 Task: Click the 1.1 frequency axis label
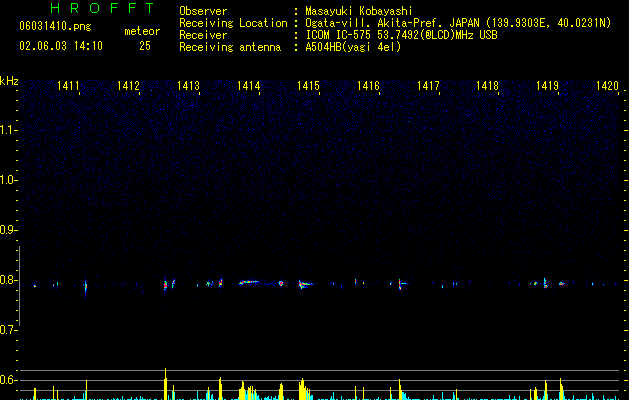(8, 130)
